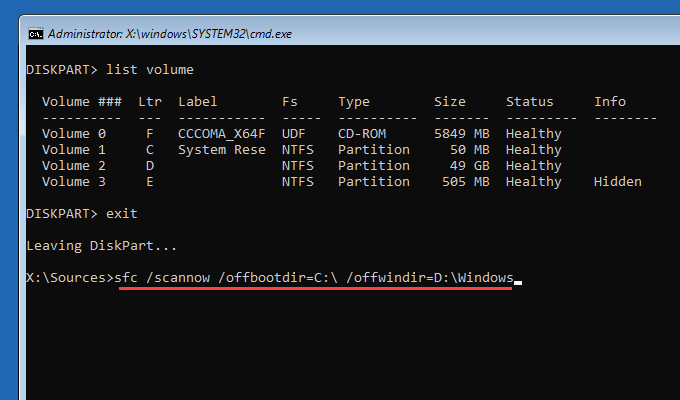Click the 'Label' column header
The image size is (680, 400).
tap(198, 101)
